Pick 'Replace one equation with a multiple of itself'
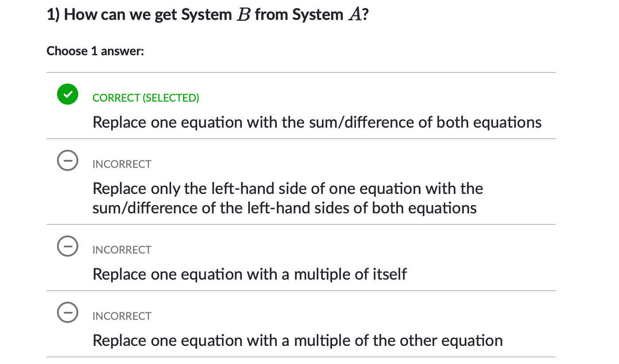The width and height of the screenshot is (619, 364). tap(249, 274)
